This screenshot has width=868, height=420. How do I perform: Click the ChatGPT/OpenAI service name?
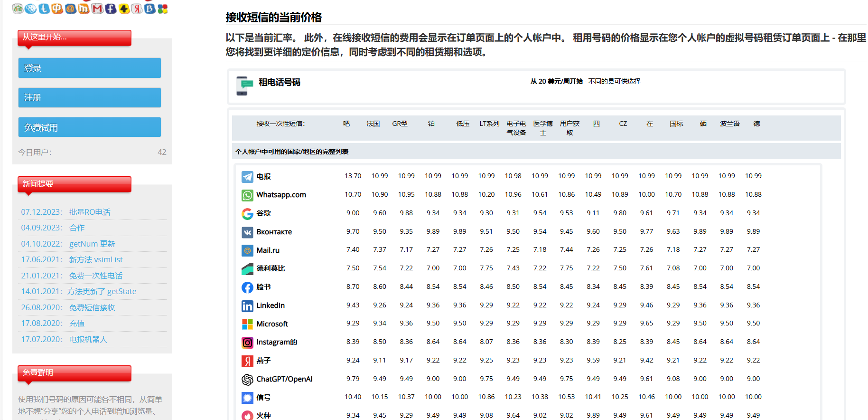click(x=284, y=379)
